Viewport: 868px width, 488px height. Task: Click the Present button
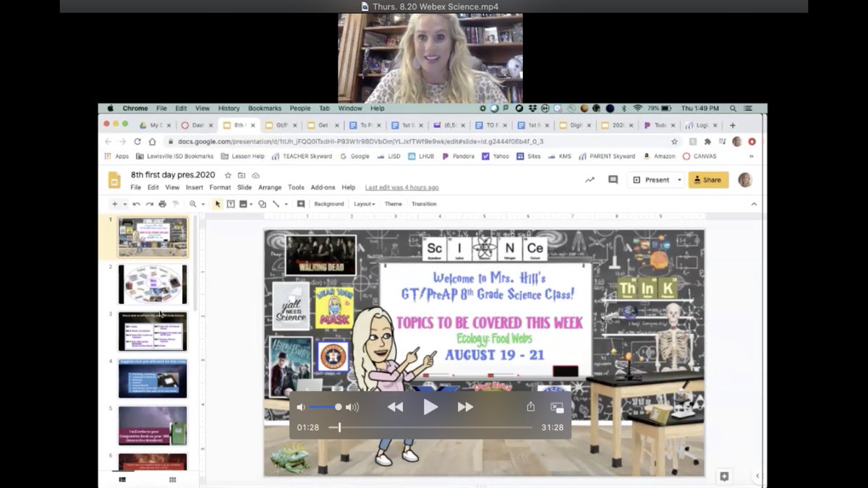point(651,180)
